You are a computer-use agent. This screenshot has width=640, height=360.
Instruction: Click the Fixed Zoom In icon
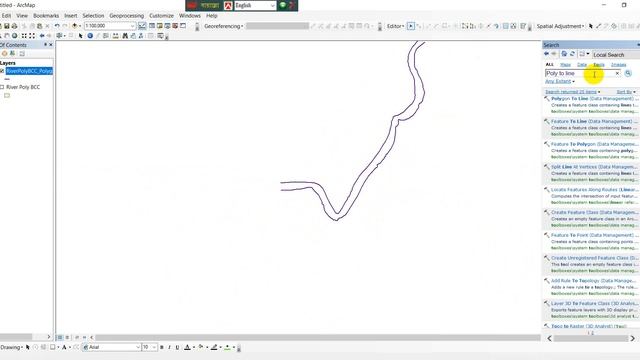click(24, 36)
